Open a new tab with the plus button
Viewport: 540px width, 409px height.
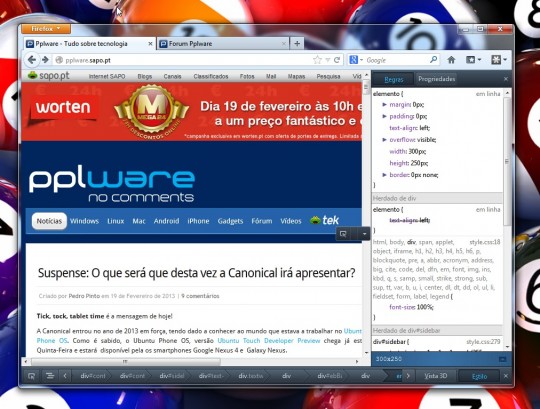pos(297,44)
